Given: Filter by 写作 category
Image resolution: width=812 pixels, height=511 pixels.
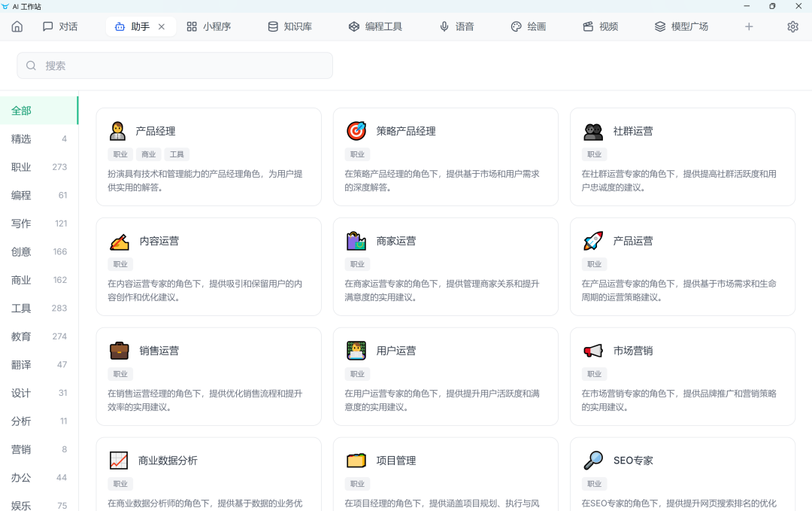Looking at the screenshot, I should (39, 224).
